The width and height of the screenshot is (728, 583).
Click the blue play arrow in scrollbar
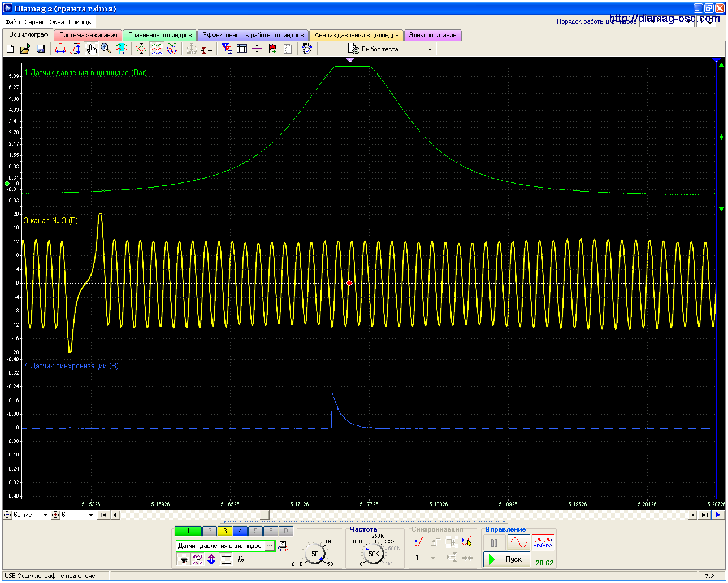pos(718,515)
